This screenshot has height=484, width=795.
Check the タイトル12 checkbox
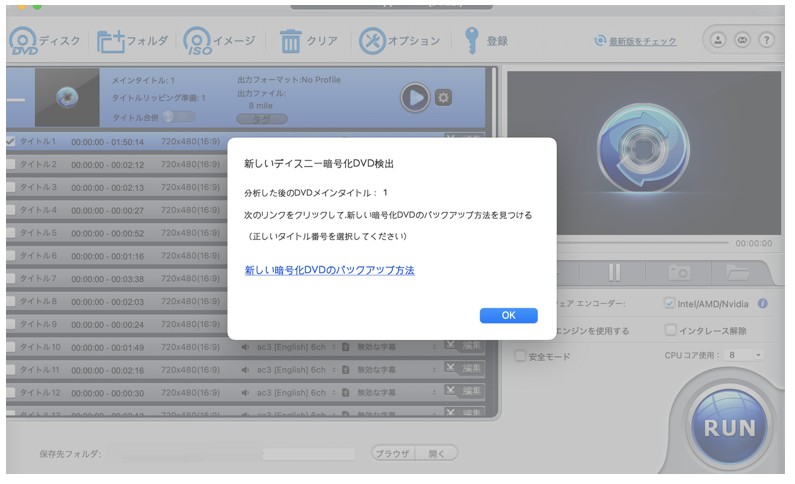pyautogui.click(x=10, y=392)
